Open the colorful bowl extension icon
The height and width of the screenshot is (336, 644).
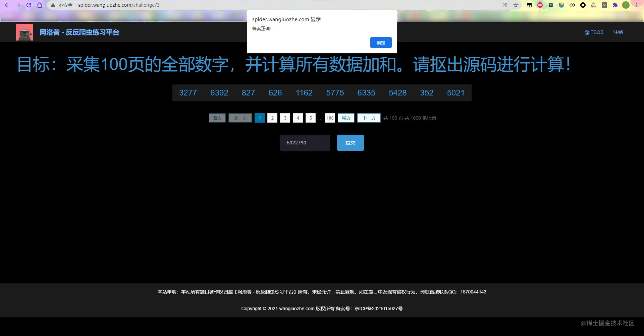tap(561, 5)
